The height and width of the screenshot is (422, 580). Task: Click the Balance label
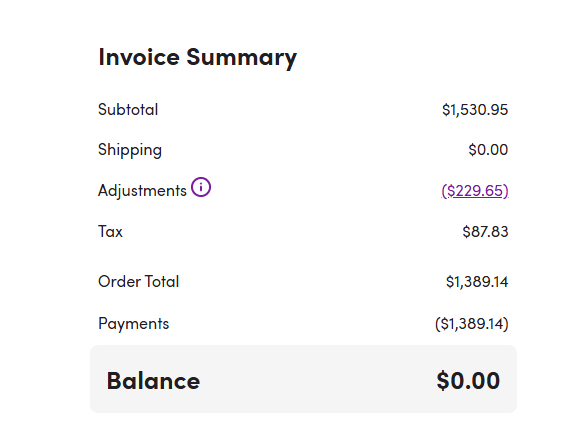pyautogui.click(x=153, y=381)
